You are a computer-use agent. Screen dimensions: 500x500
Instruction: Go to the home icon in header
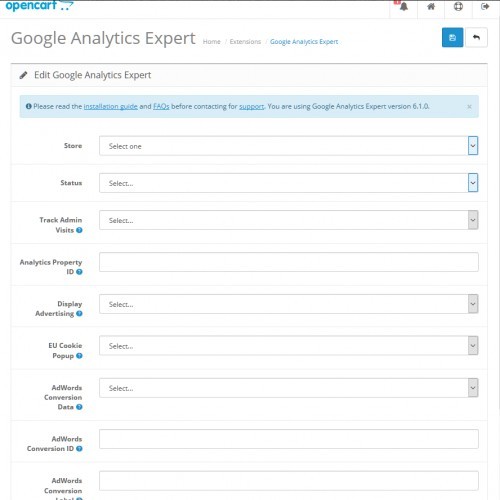(x=431, y=6)
